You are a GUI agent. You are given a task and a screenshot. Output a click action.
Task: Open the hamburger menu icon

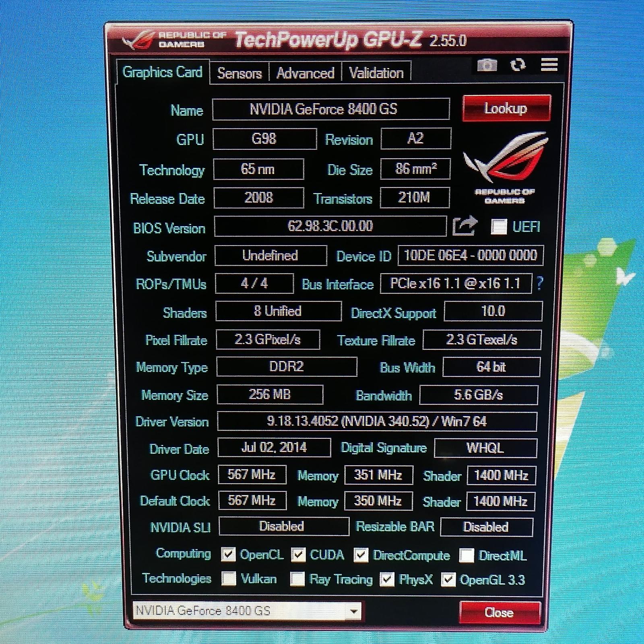[x=549, y=65]
